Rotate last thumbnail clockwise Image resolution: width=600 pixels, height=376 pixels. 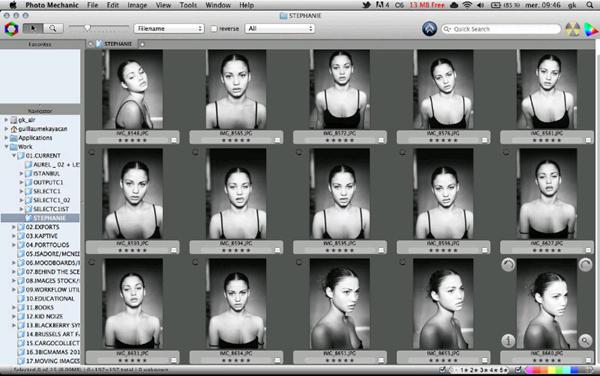(x=585, y=265)
